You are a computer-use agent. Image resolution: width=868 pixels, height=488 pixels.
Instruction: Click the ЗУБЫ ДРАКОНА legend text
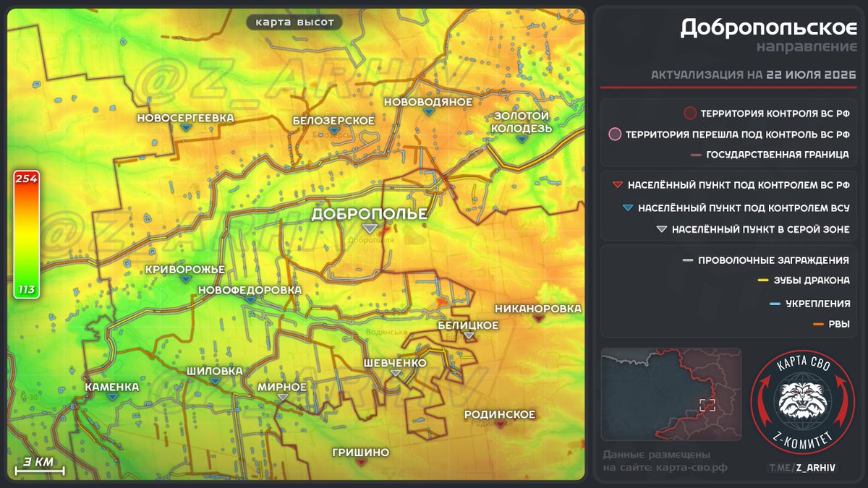(x=812, y=281)
